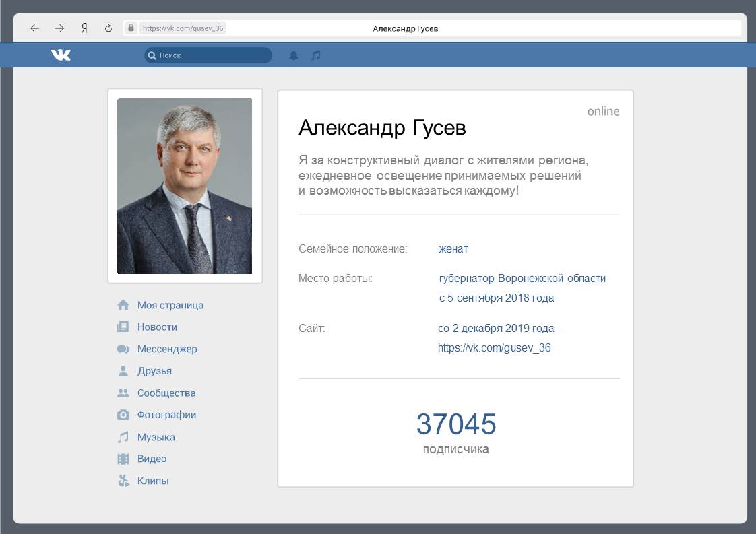Open 'Друзья' section
Image resolution: width=756 pixels, height=534 pixels.
click(x=154, y=371)
